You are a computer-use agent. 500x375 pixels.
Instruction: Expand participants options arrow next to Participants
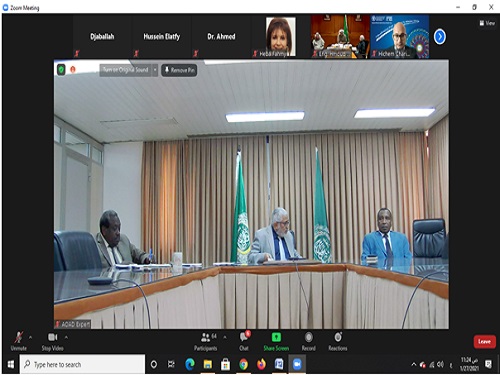tap(225, 337)
